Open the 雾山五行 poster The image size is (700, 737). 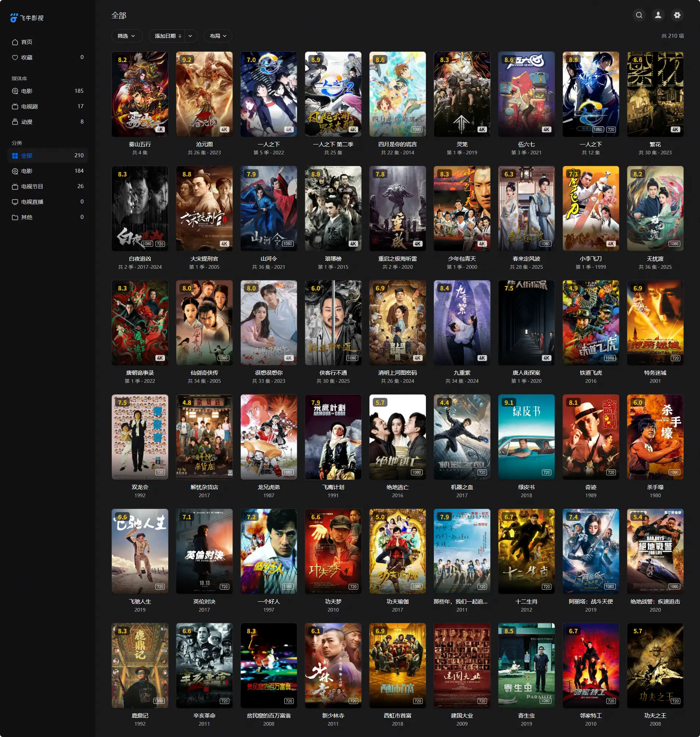[140, 94]
